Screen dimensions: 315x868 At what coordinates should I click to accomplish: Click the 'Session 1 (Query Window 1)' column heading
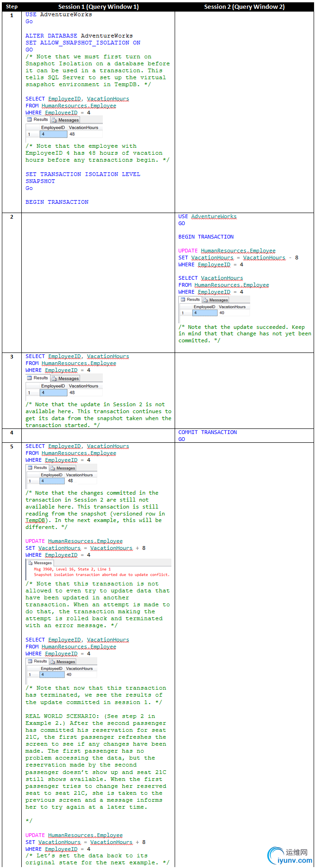tap(98, 6)
